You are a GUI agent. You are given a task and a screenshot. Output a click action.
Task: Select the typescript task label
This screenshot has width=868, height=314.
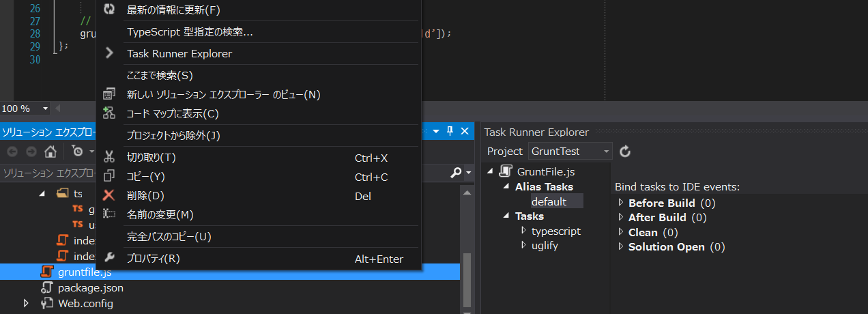(556, 231)
